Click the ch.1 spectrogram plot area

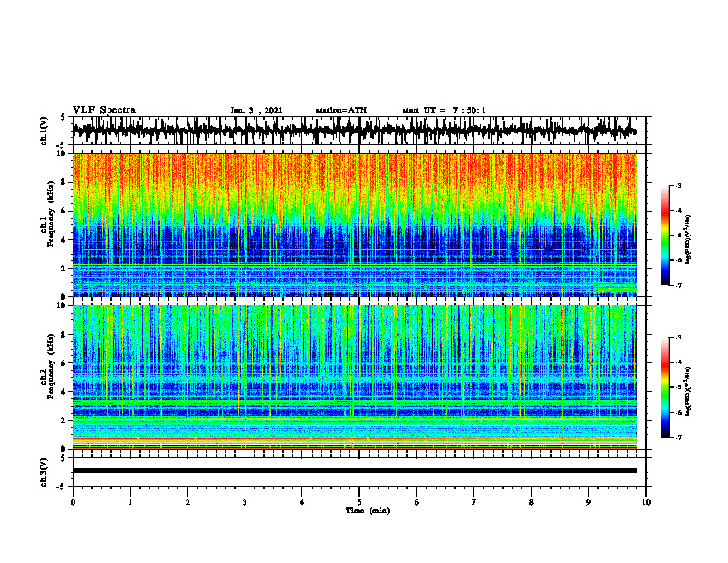point(355,224)
